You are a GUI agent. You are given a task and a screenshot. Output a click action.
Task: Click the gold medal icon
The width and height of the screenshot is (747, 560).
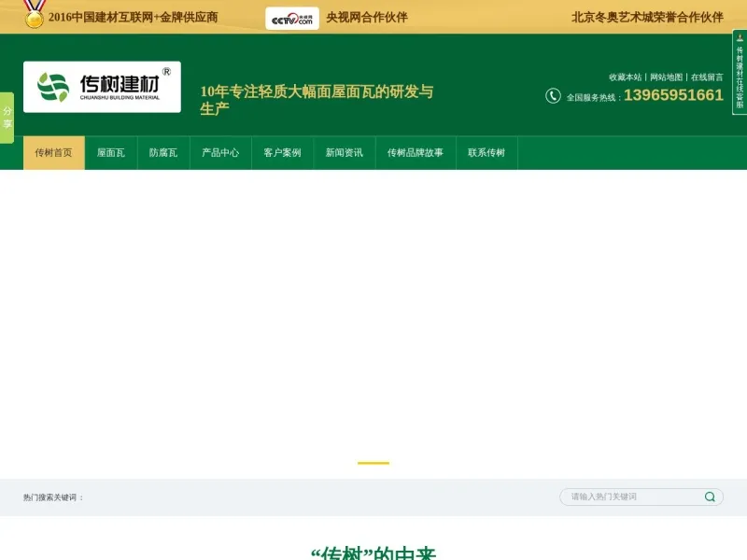35,14
